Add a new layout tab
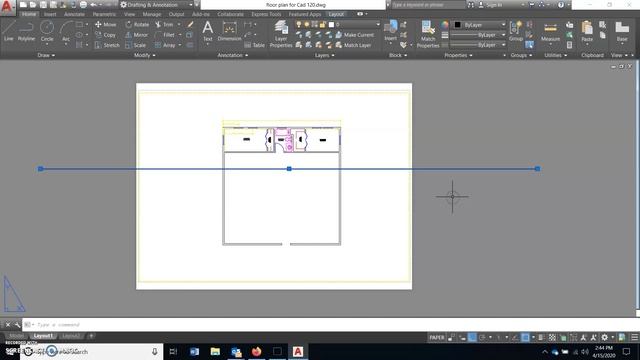Screen dimensions: 640x360 91,336
